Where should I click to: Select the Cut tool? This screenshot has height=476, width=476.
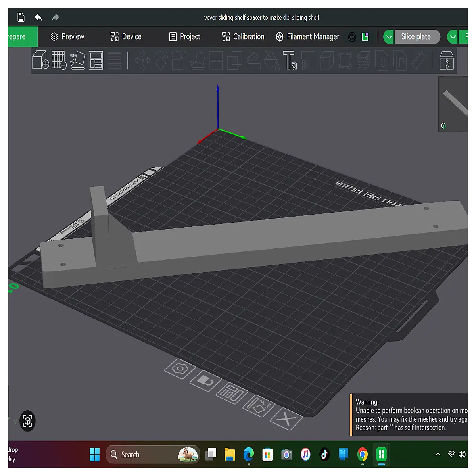pos(216,60)
